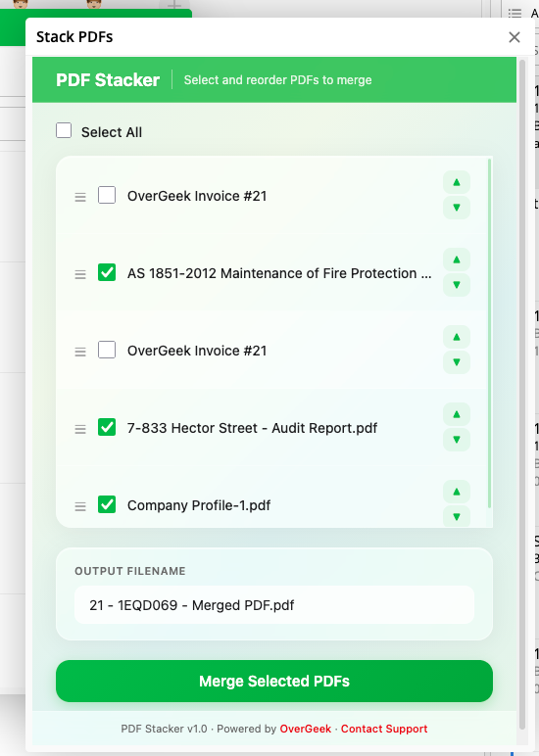
Task: Open the Contact Support link
Action: [x=384, y=729]
